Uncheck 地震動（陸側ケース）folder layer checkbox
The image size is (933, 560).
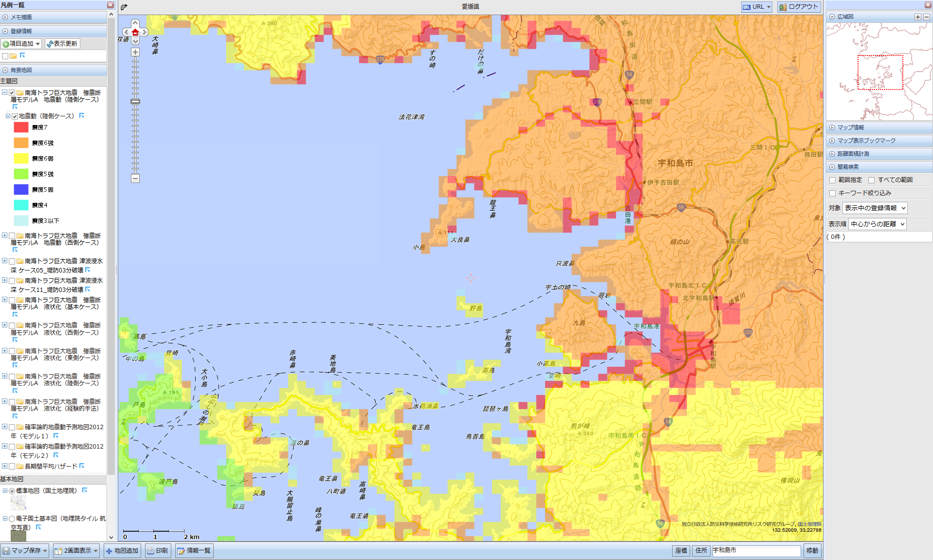point(12,92)
